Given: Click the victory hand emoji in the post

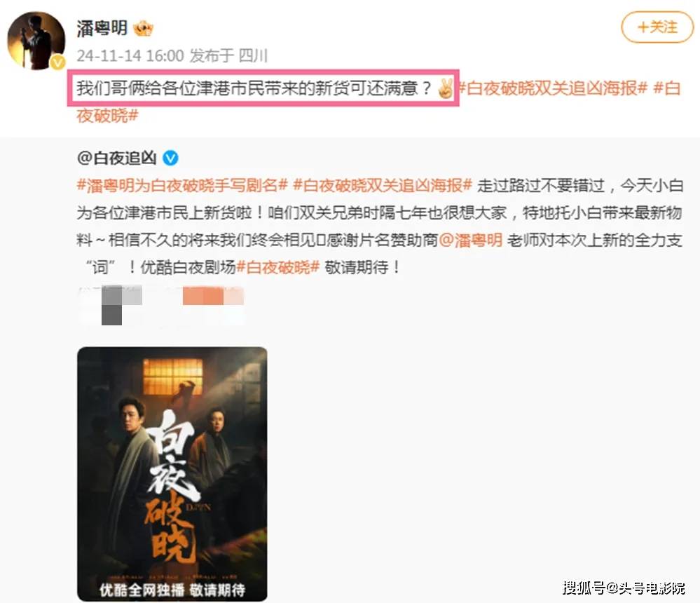Looking at the screenshot, I should click(x=445, y=88).
